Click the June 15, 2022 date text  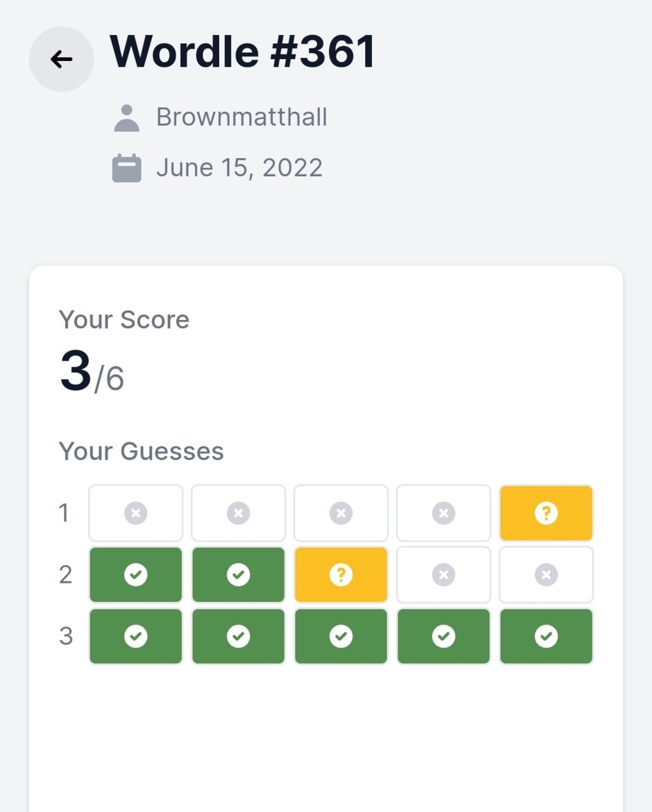point(239,168)
